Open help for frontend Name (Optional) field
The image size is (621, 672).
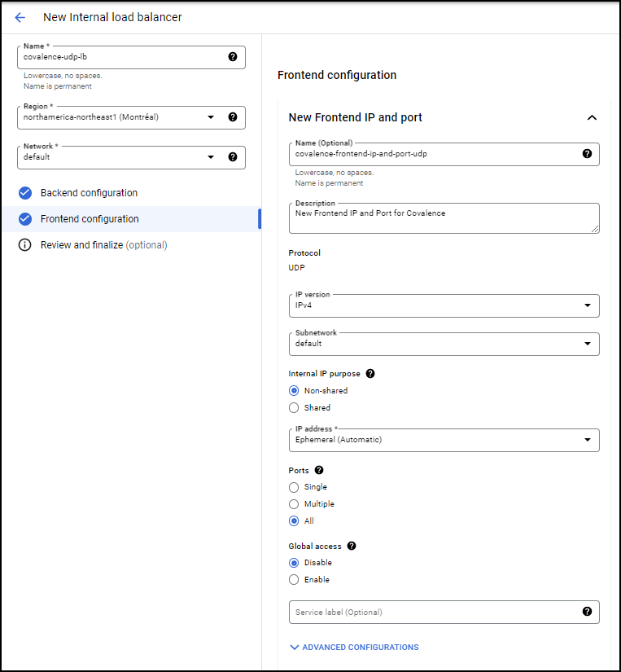pyautogui.click(x=587, y=153)
